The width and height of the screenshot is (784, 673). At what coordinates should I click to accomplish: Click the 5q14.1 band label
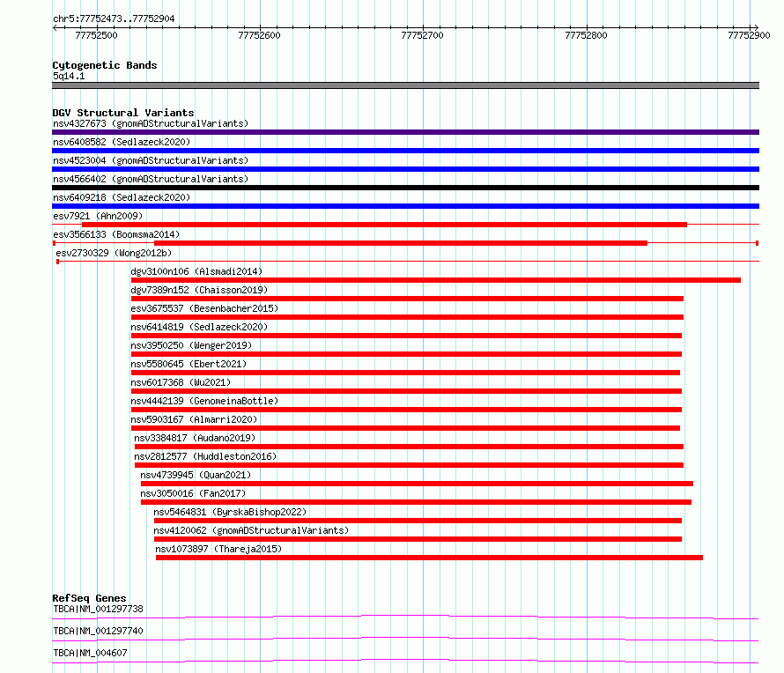pos(69,76)
